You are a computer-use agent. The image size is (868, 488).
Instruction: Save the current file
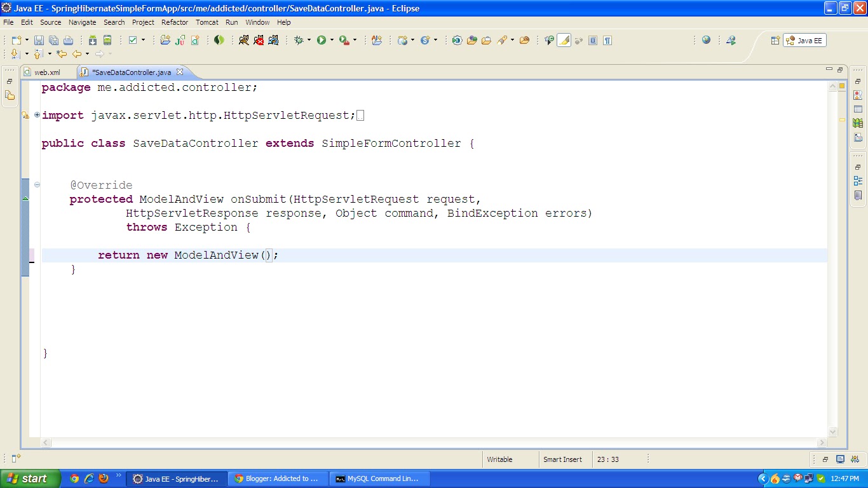(39, 40)
